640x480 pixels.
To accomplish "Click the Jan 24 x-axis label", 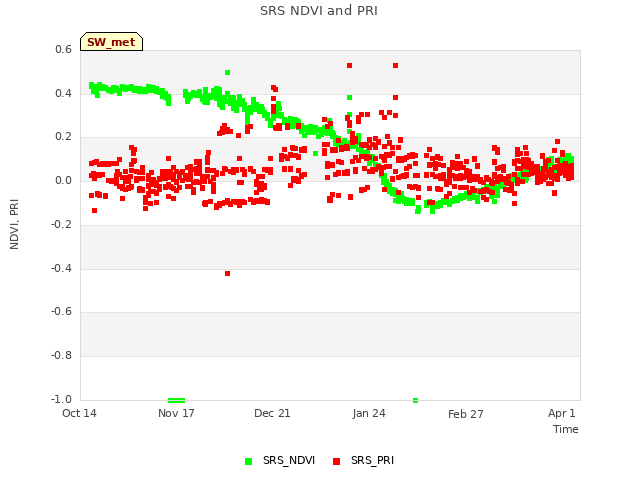I will 369,413.
